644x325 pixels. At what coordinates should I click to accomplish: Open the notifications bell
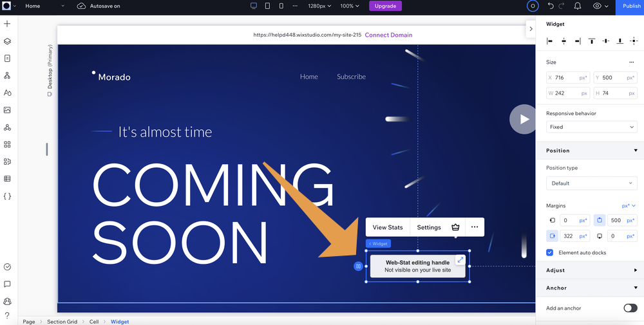click(x=578, y=6)
